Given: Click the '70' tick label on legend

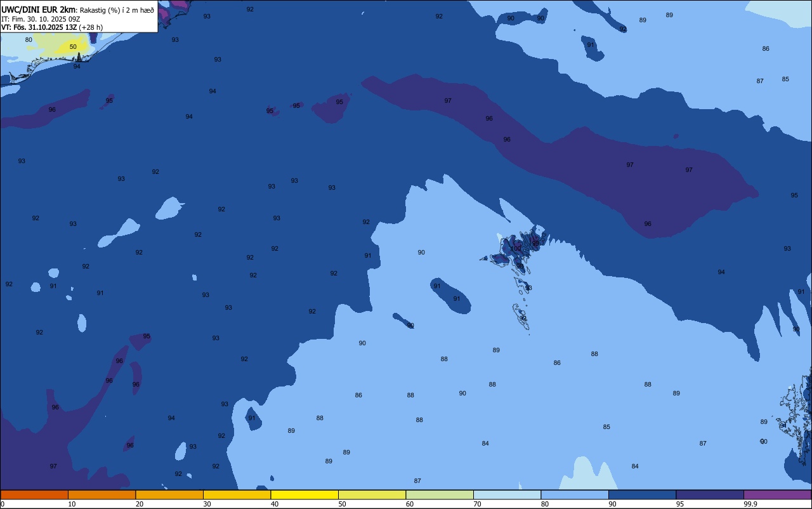Looking at the screenshot, I should tap(477, 504).
